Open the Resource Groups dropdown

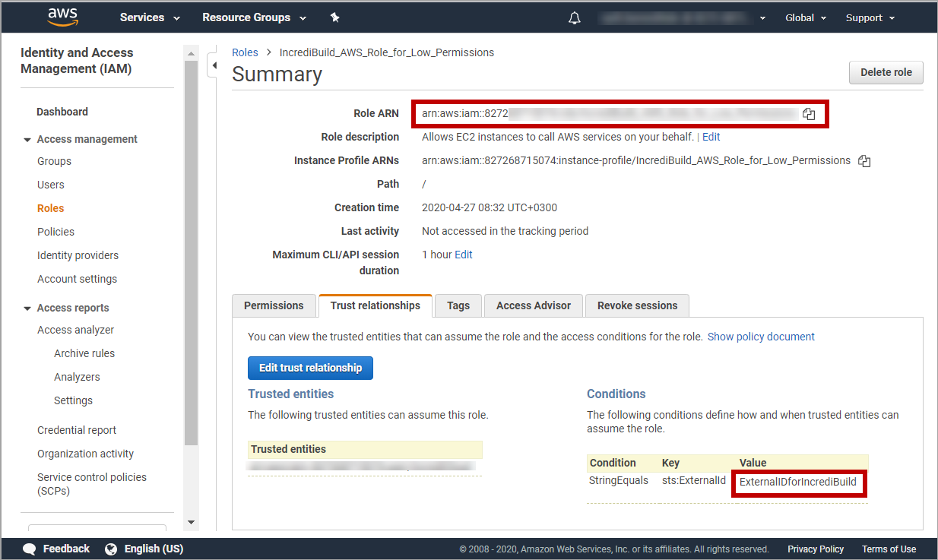[254, 17]
